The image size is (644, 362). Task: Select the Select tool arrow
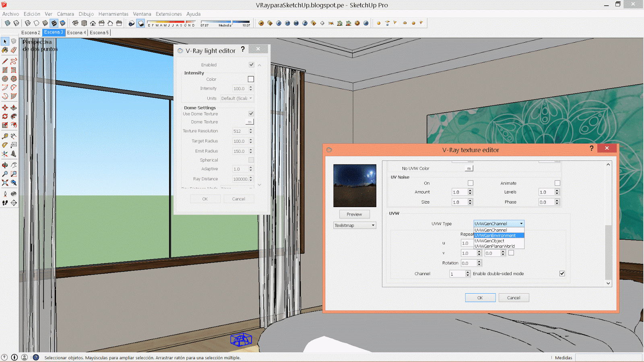[x=5, y=41]
